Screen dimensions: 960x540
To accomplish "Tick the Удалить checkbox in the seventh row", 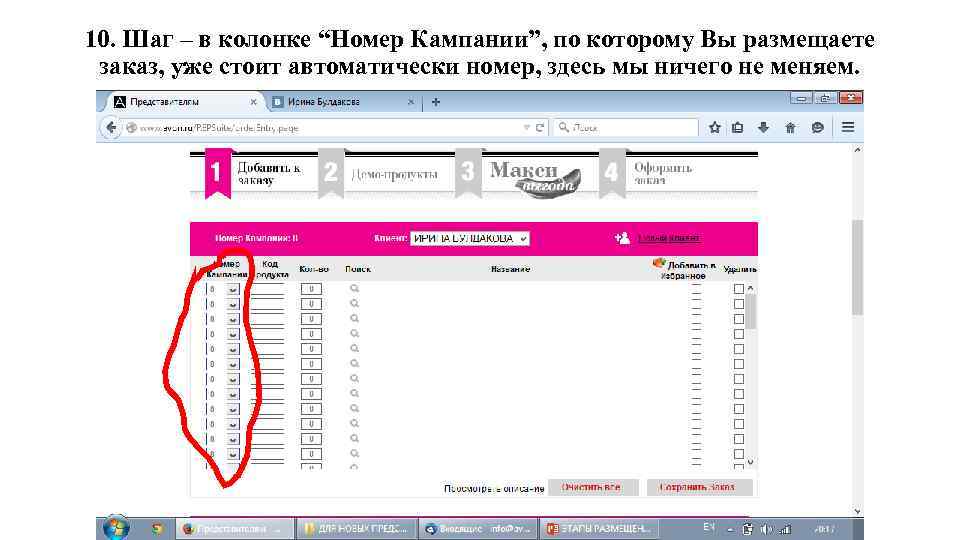I will (x=739, y=379).
